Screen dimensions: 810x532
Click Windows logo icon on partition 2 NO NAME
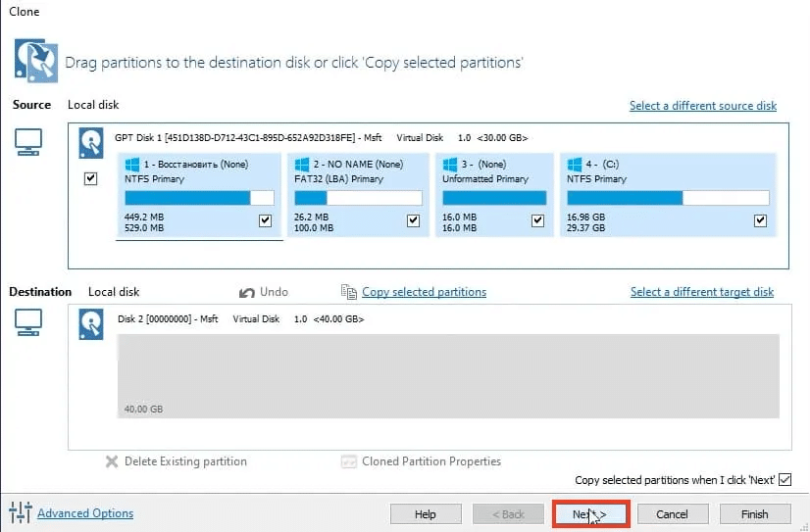pos(303,165)
